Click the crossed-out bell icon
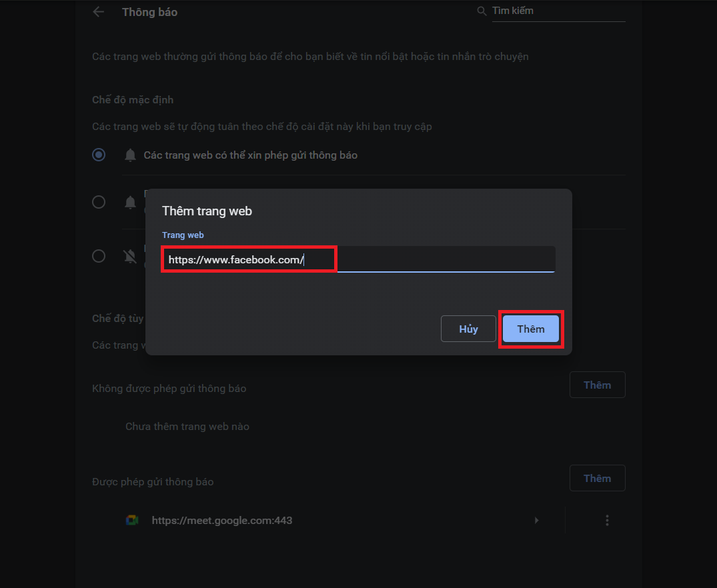This screenshot has height=588, width=717. (x=130, y=256)
